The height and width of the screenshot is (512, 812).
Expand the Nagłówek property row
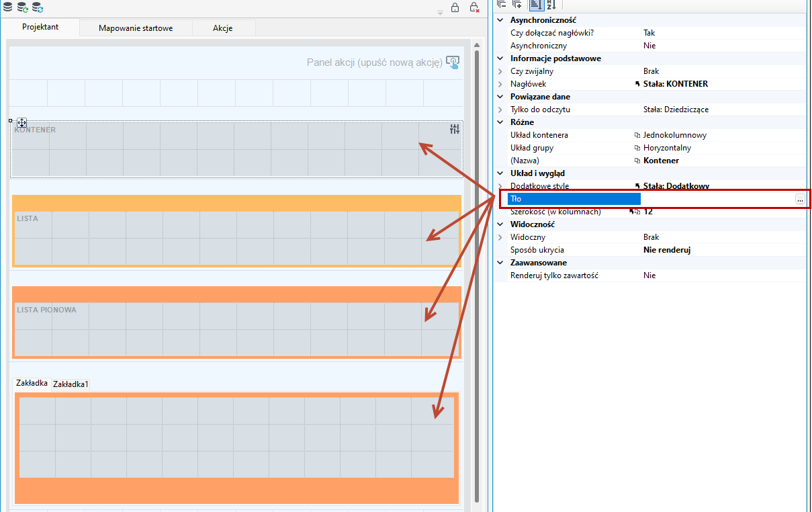click(500, 84)
